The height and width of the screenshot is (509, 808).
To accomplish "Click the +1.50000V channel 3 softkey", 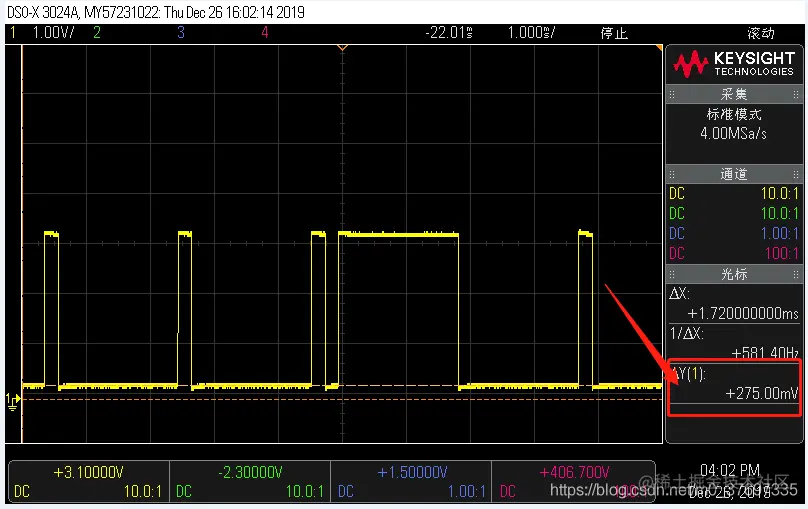I will tap(411, 482).
